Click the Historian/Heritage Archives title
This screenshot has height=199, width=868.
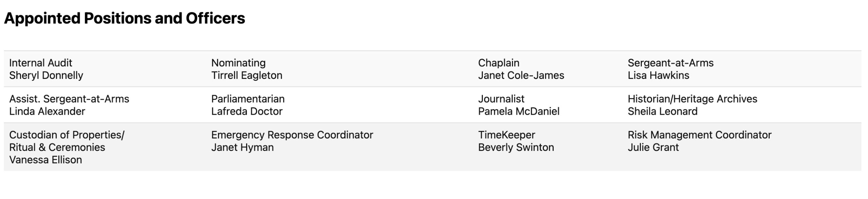692,99
